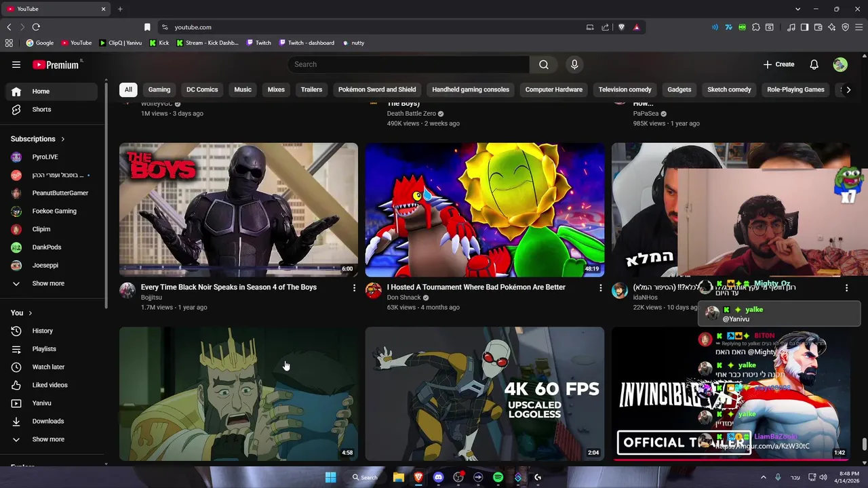Select the Trailers filter chip
The image size is (868, 488).
coord(311,89)
